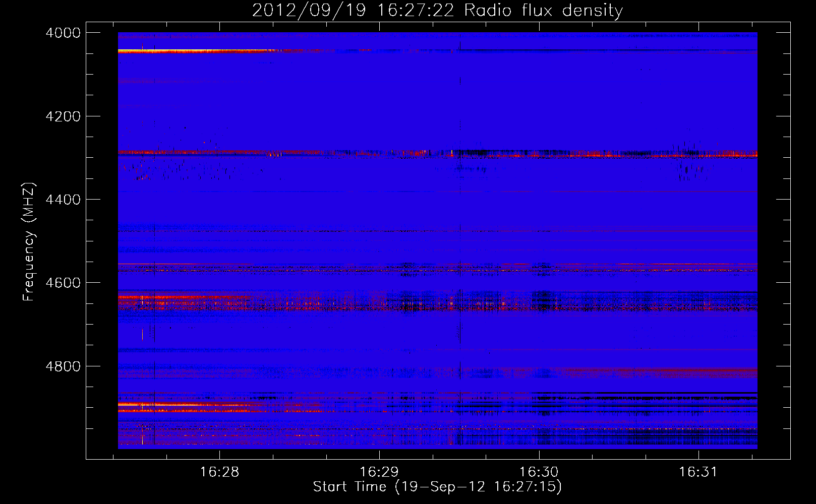Select the '4200' frequency axis label

click(63, 116)
